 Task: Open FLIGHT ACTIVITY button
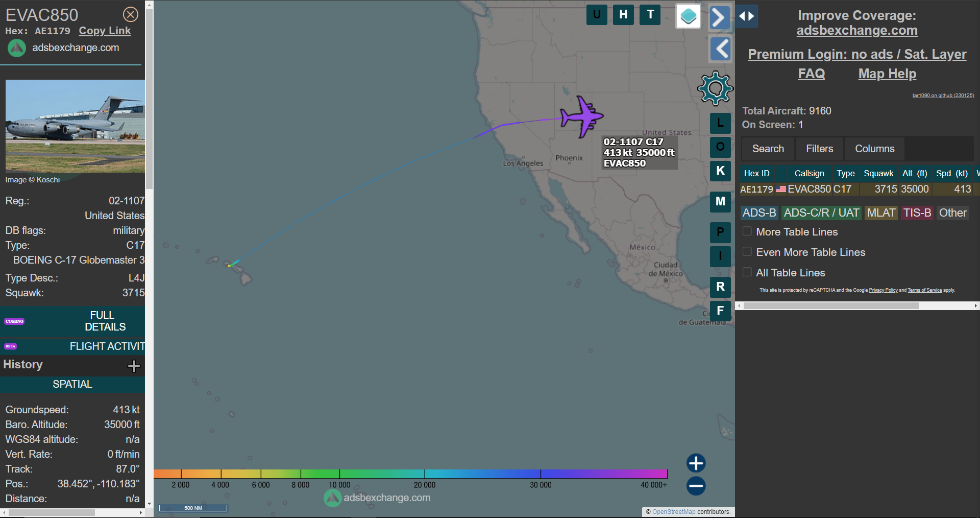[x=72, y=346]
